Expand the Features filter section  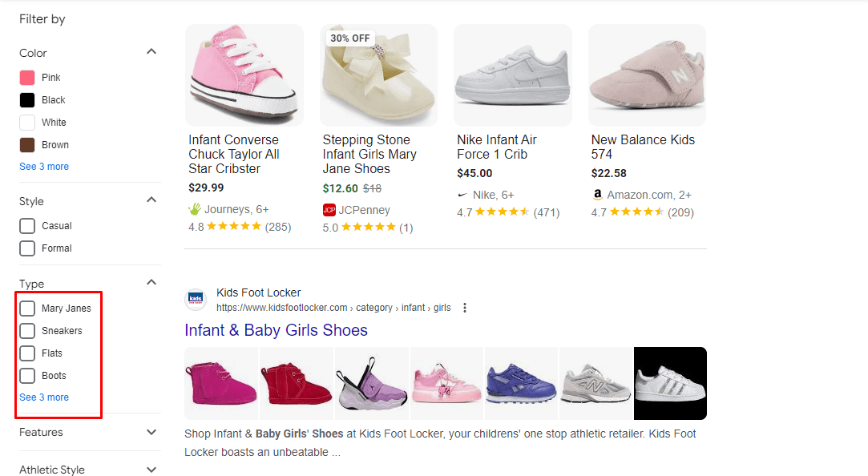click(x=151, y=432)
